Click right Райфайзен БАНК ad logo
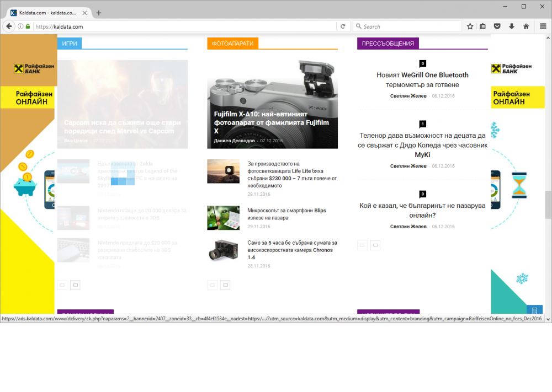The width and height of the screenshot is (552, 392). tap(511, 68)
